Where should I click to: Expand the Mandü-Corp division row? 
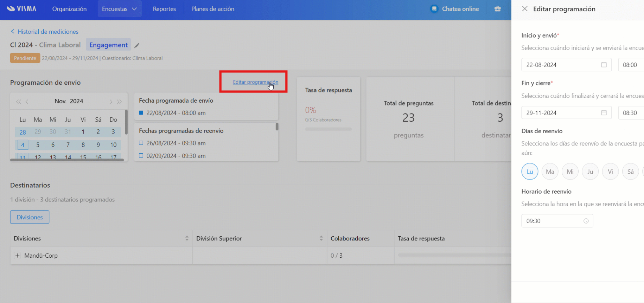[17, 256]
